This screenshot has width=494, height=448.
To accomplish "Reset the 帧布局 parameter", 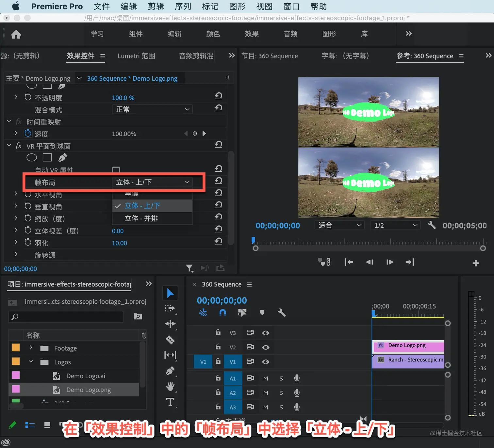I will 219,181.
